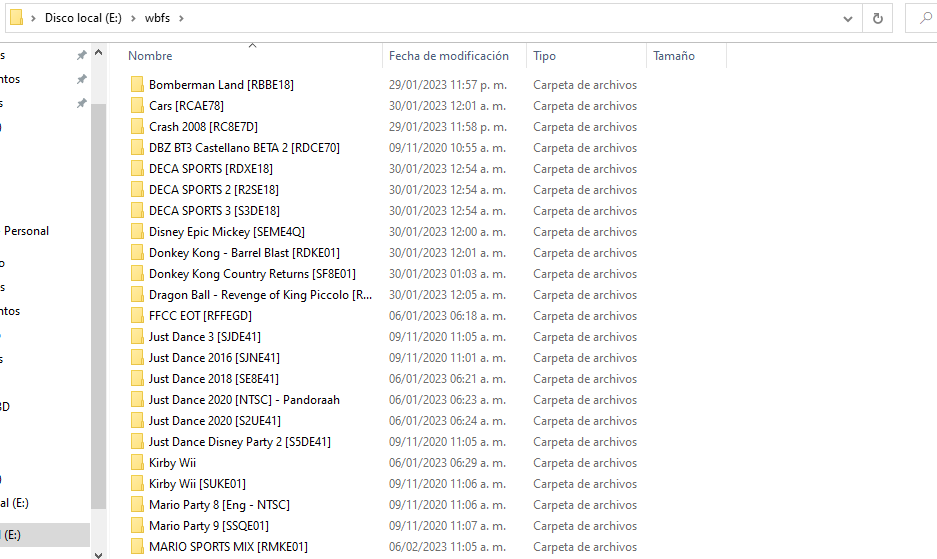Select 'Mario Party 9 [SSQE01]' folder name
Screen dimensions: 937x559
pyautogui.click(x=209, y=526)
